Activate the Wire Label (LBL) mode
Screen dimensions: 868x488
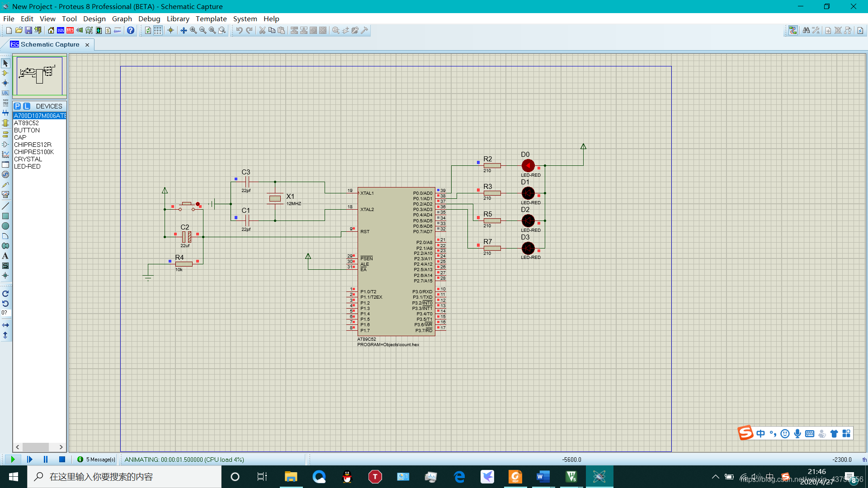pos(5,93)
